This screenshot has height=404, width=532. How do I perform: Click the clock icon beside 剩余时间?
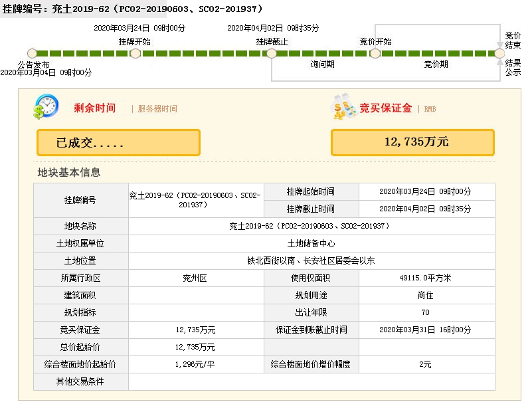[x=46, y=107]
